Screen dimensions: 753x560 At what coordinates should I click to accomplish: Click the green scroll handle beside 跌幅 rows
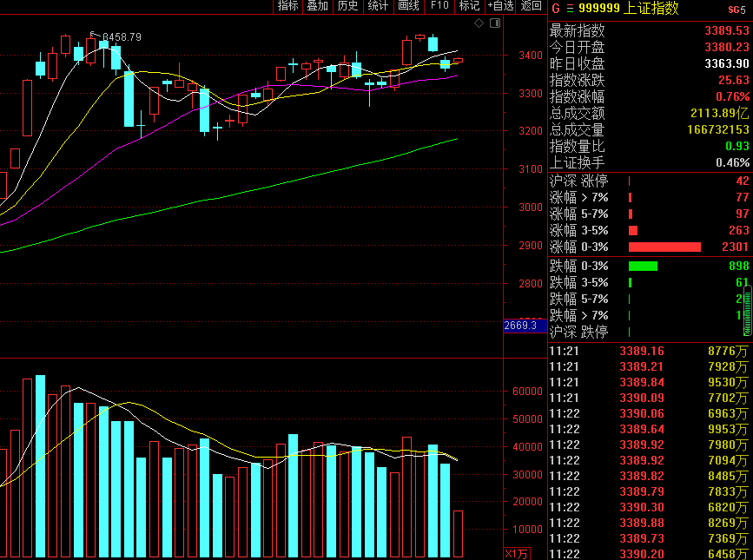point(748,311)
